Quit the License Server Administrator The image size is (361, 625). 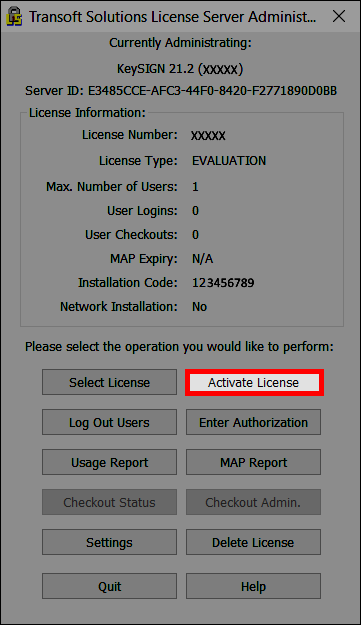pos(110,586)
